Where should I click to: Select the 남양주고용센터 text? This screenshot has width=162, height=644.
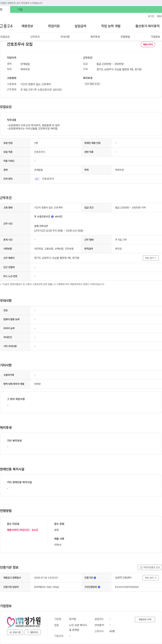(123, 578)
